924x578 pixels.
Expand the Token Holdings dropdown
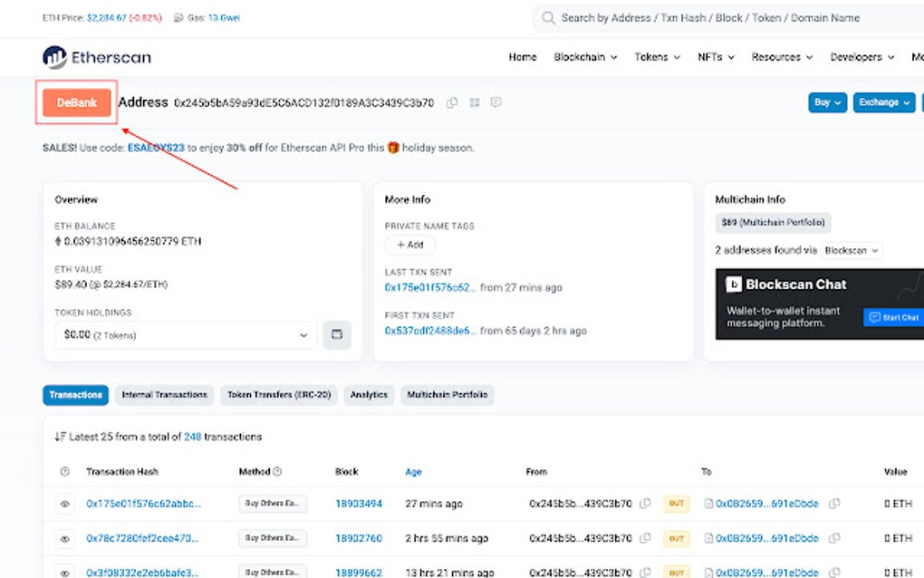[305, 334]
